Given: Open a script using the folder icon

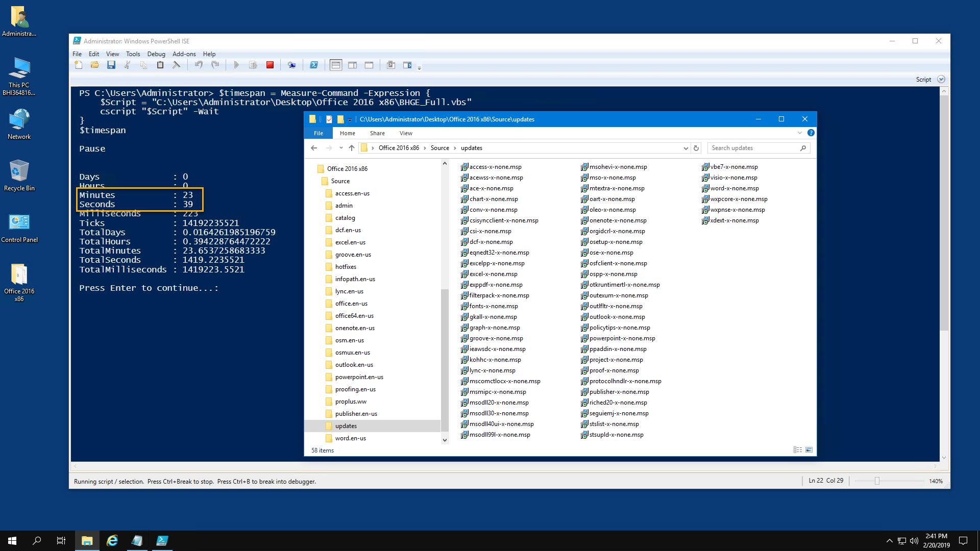Looking at the screenshot, I should tap(94, 65).
